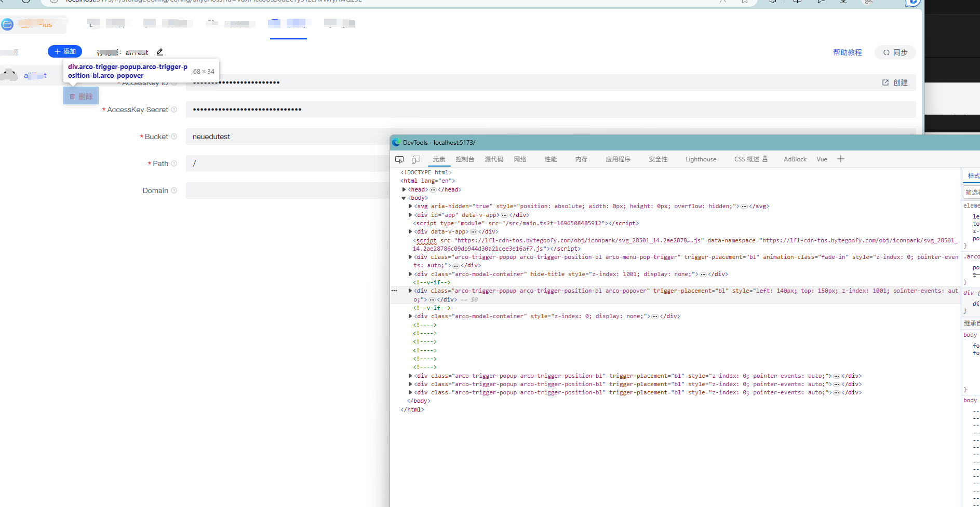The image size is (980, 507).
Task: Click the Bucket input containing neuedutest
Action: click(x=288, y=136)
